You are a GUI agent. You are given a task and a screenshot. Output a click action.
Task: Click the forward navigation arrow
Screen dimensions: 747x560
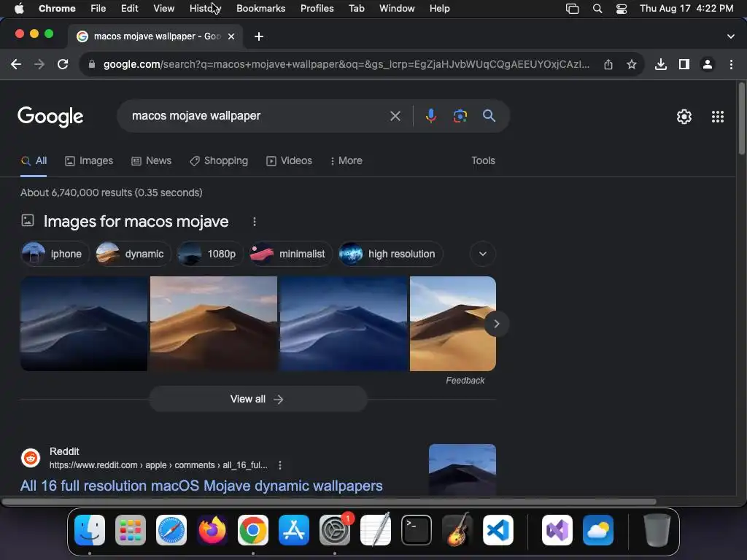[x=39, y=64]
